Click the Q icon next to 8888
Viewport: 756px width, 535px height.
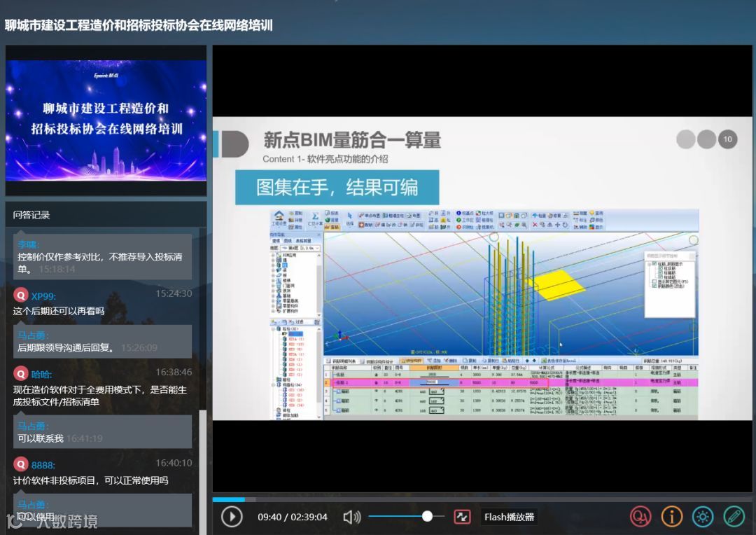(x=21, y=464)
